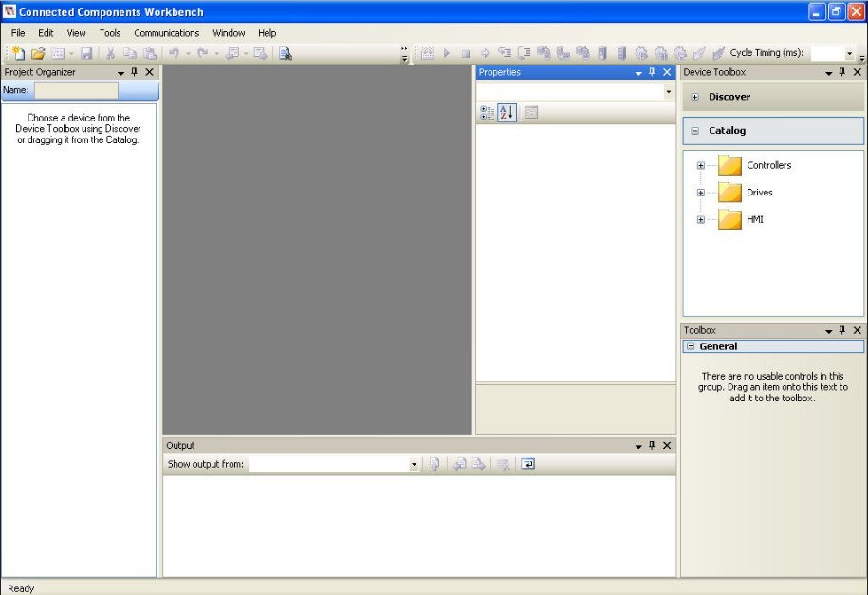
Task: Toggle auto-hide pin on Toolbox panel
Action: tap(842, 330)
